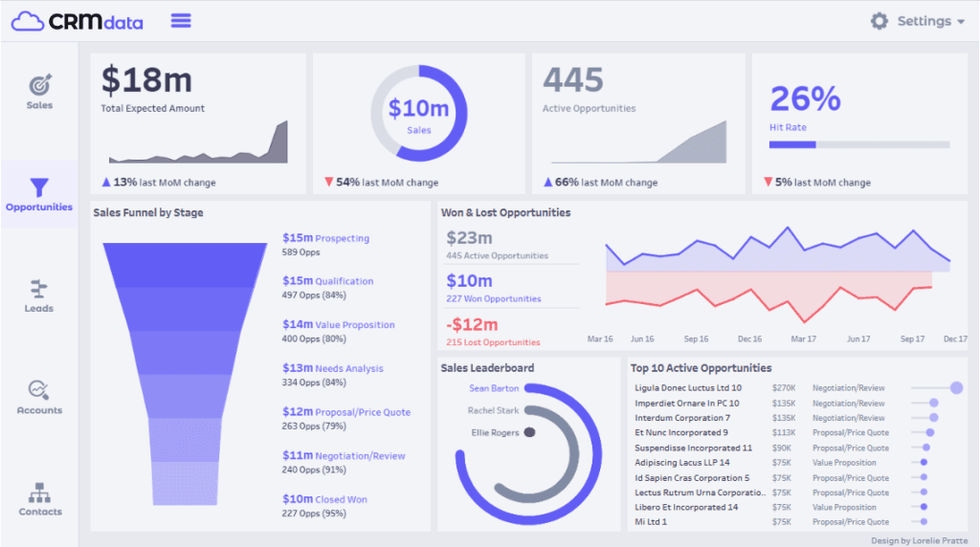Select the Sales target icon in sidebar
Image resolution: width=980 pixels, height=547 pixels.
[39, 84]
